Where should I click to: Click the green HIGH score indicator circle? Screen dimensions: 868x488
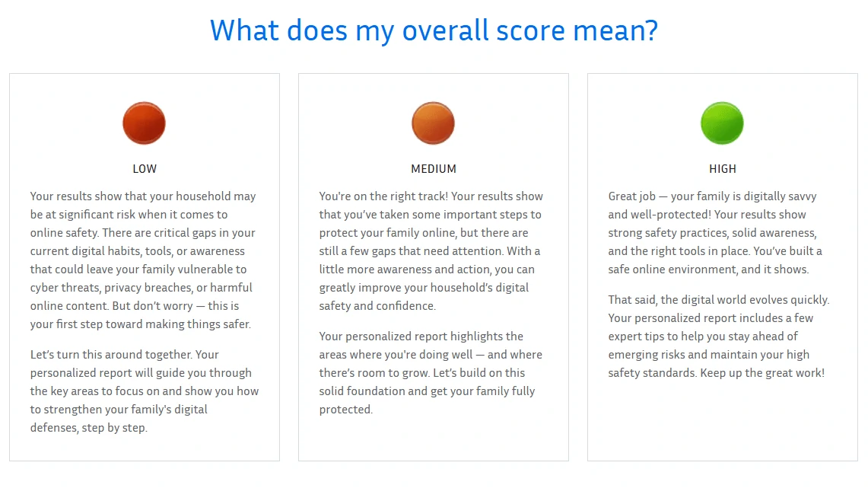pos(722,123)
